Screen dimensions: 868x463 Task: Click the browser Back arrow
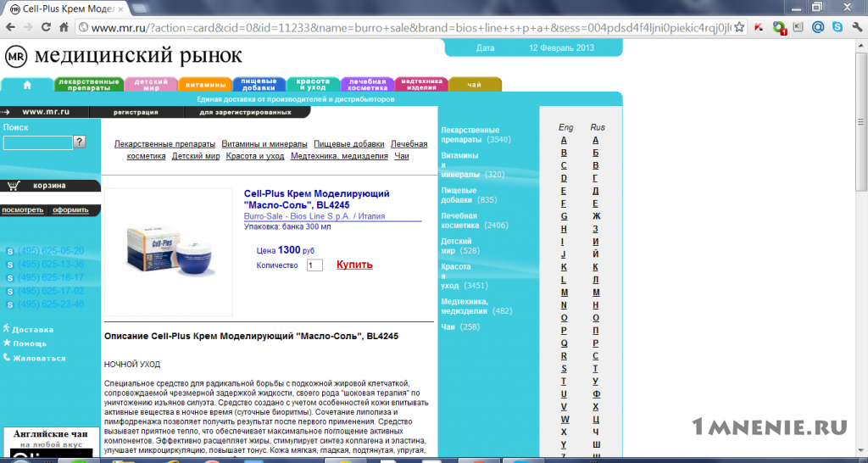click(10, 27)
